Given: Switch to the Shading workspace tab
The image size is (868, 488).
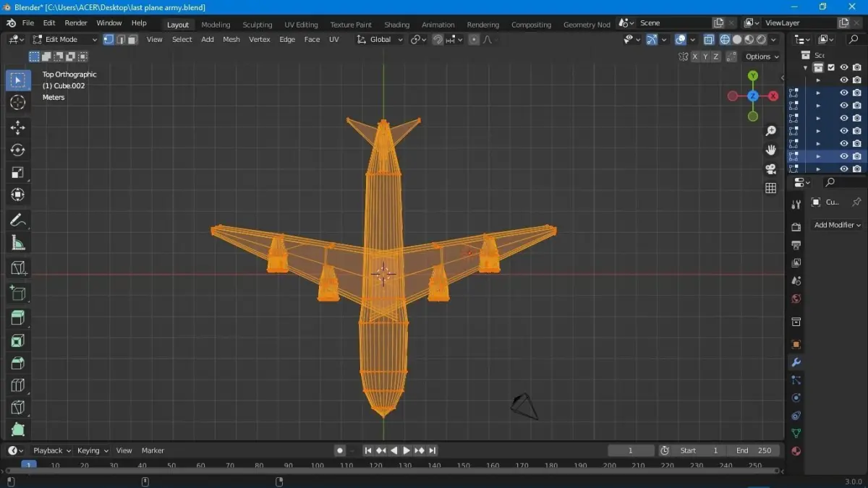Looking at the screenshot, I should pos(396,25).
